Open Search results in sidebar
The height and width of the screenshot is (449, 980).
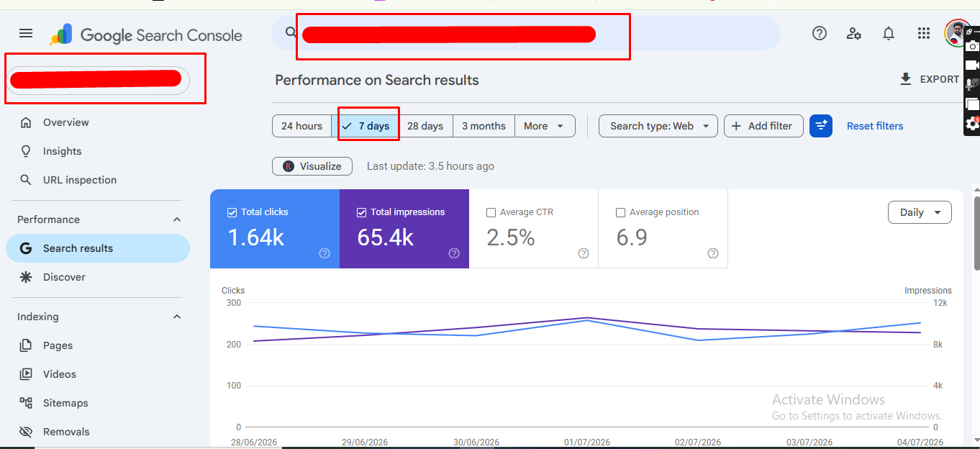tap(98, 248)
